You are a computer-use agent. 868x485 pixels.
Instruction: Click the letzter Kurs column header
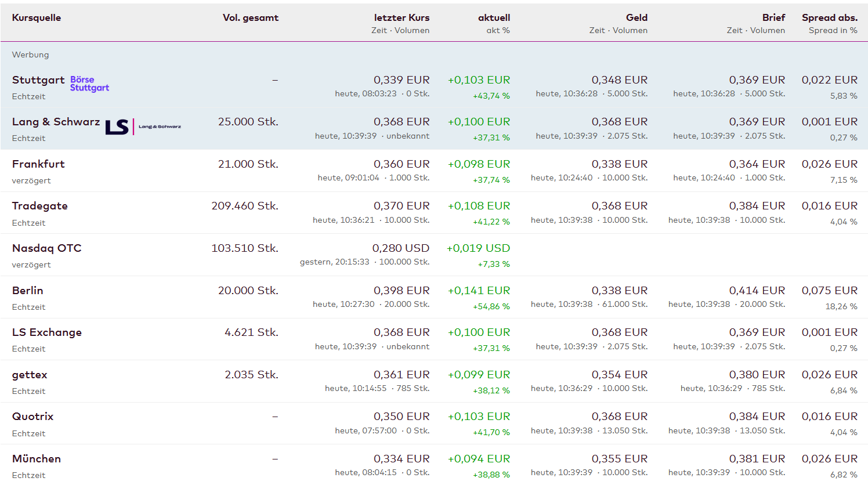coord(402,18)
